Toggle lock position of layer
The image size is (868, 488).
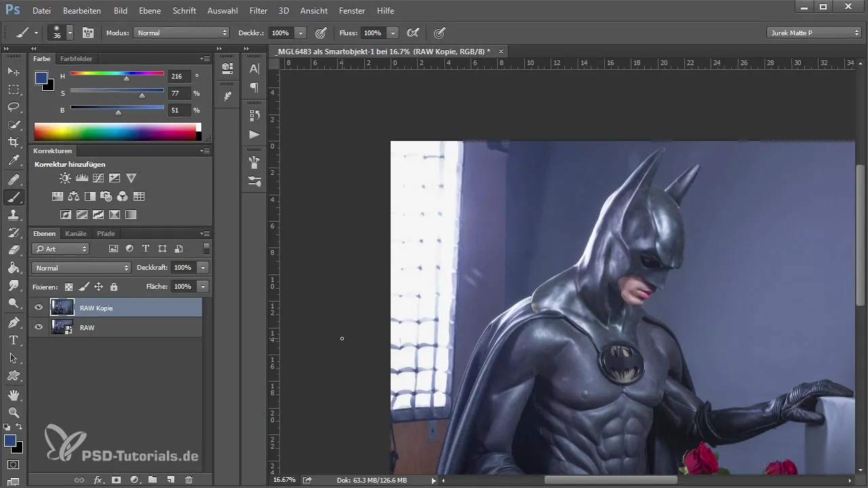pyautogui.click(x=99, y=287)
